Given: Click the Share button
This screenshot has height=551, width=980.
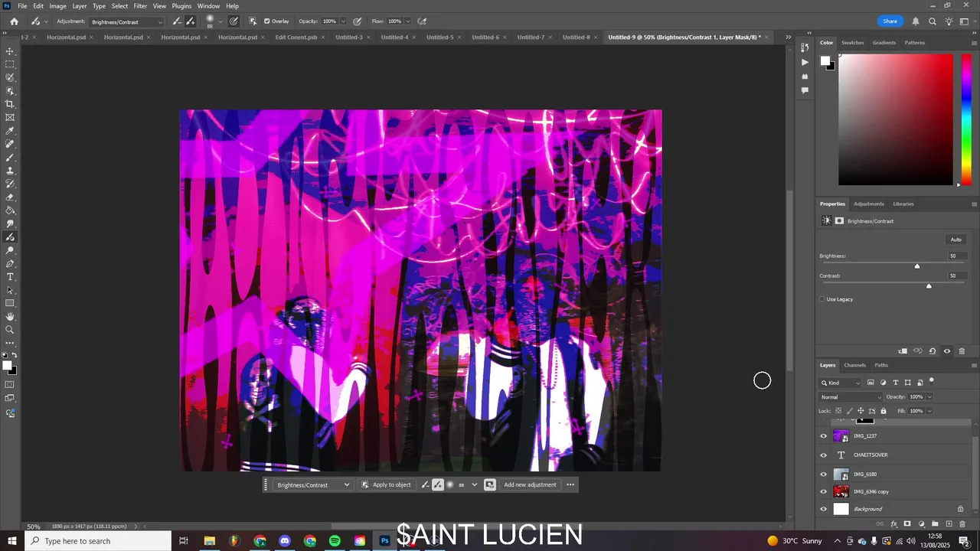Looking at the screenshot, I should tap(890, 21).
